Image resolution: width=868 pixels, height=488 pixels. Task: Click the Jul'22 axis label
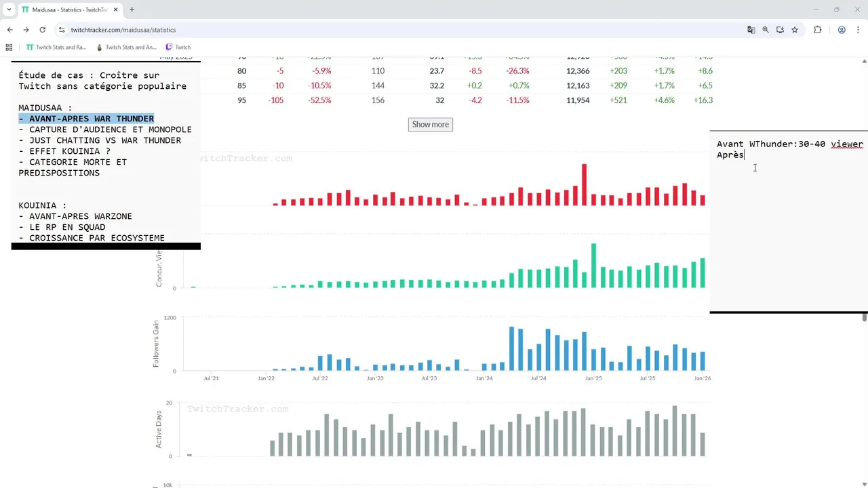coord(320,378)
